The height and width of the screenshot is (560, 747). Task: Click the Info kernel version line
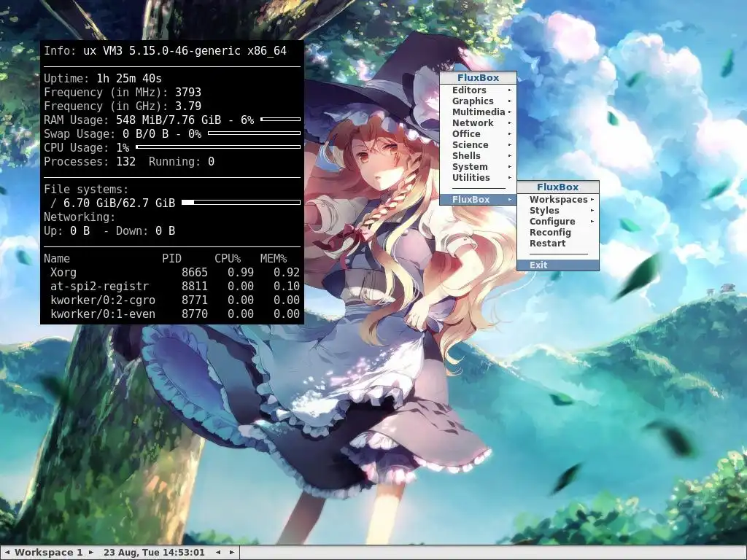[x=166, y=50]
